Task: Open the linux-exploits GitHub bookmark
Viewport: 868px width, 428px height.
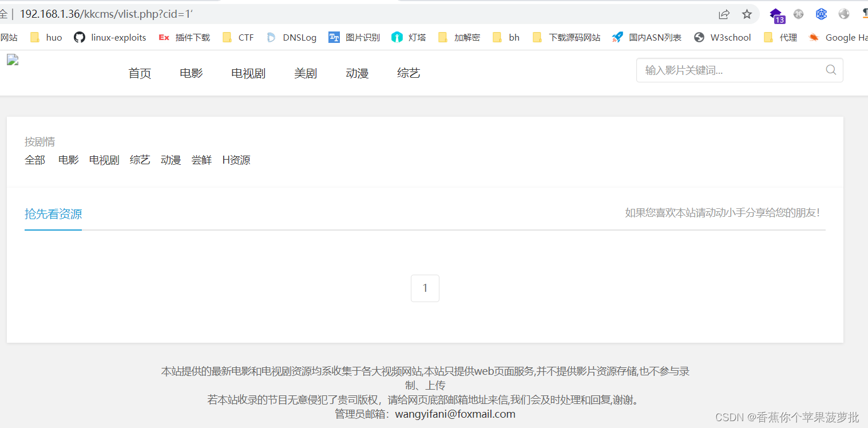Action: [110, 37]
